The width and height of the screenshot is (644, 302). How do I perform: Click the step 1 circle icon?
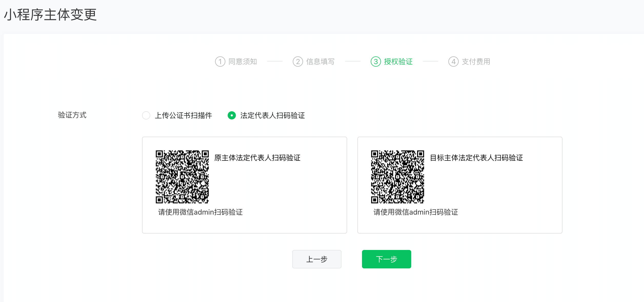(220, 62)
